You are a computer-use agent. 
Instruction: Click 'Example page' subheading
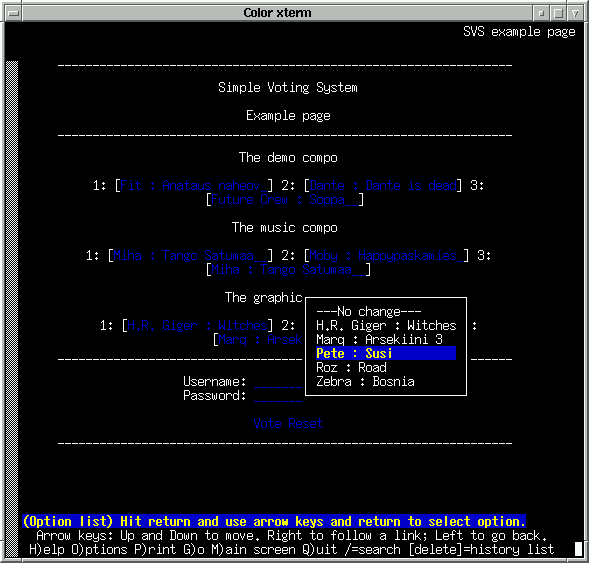[288, 116]
